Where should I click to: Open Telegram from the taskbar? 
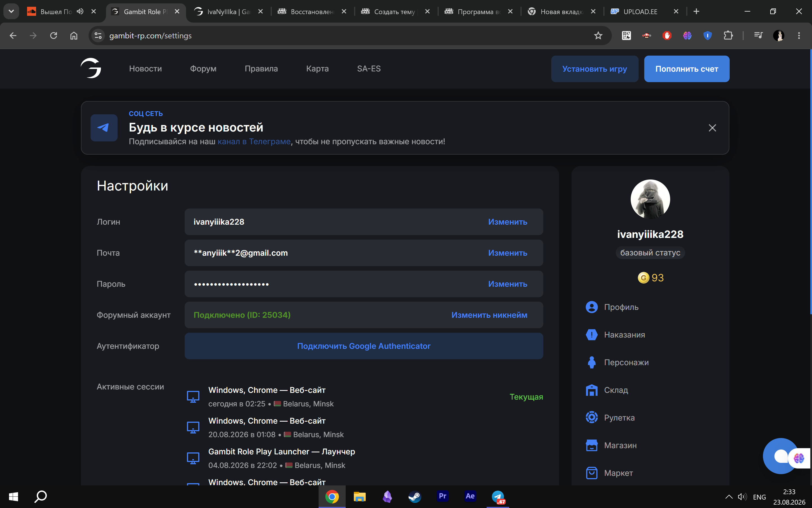pos(498,497)
